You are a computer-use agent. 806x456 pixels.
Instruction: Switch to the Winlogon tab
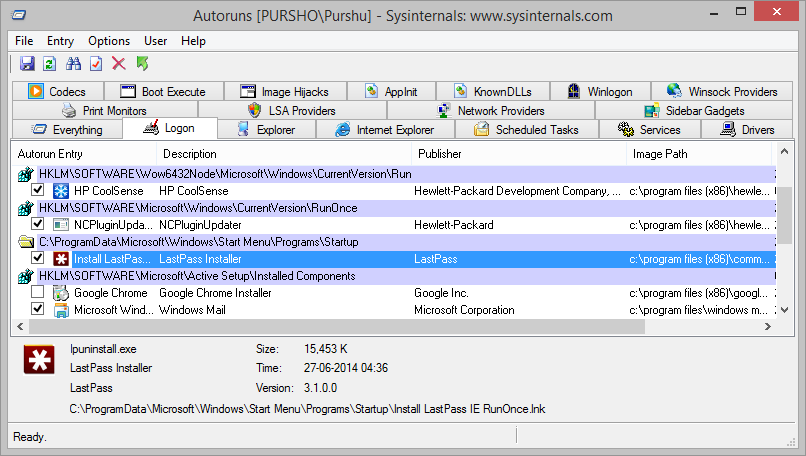(x=600, y=92)
